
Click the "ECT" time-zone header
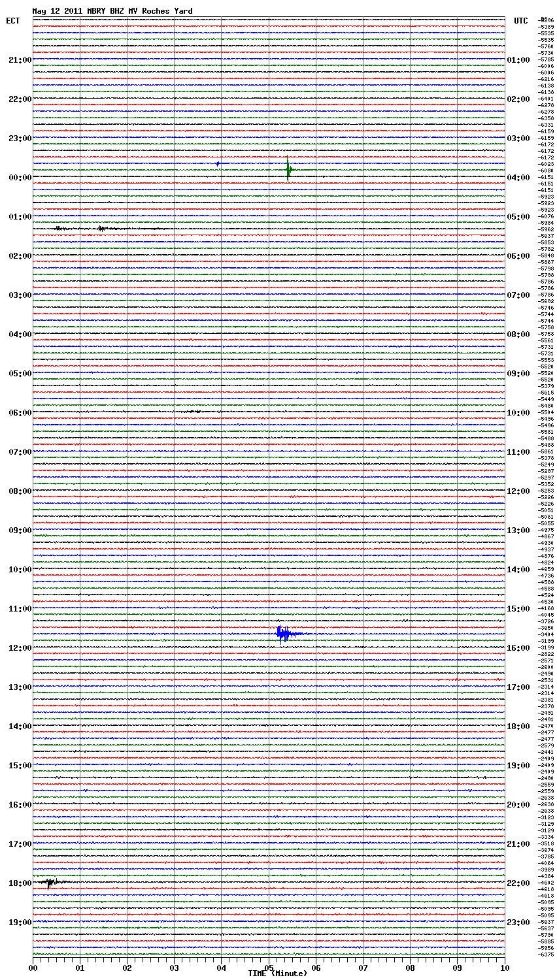tap(12, 21)
